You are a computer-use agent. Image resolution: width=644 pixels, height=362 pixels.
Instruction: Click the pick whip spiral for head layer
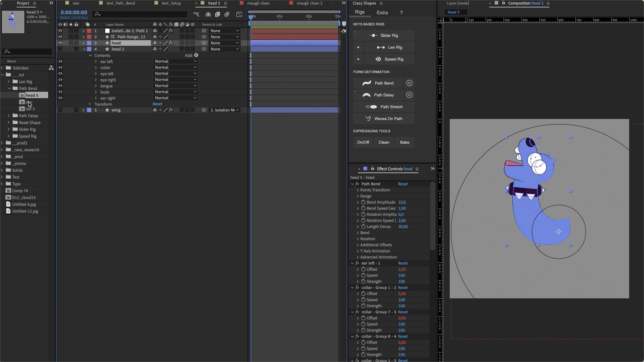(204, 43)
